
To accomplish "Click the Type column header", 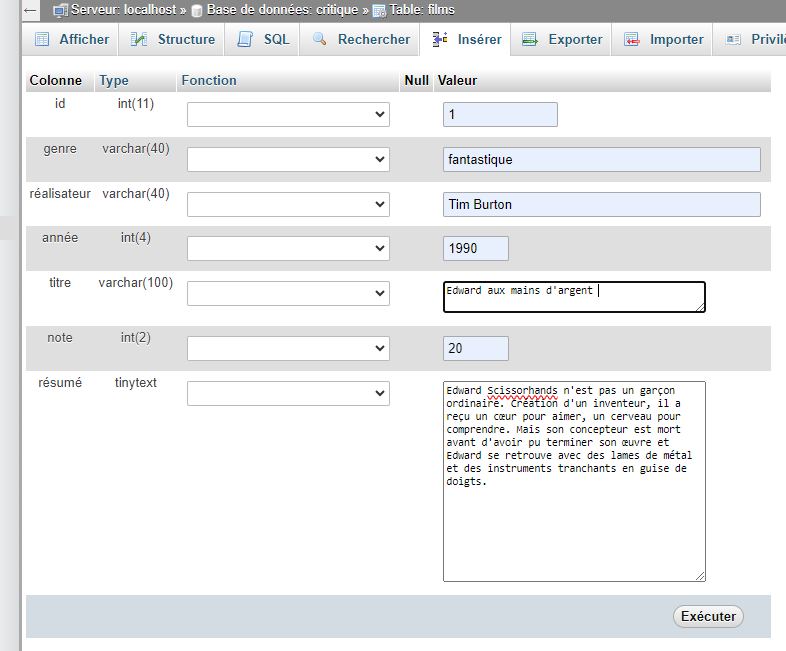I will [x=114, y=80].
